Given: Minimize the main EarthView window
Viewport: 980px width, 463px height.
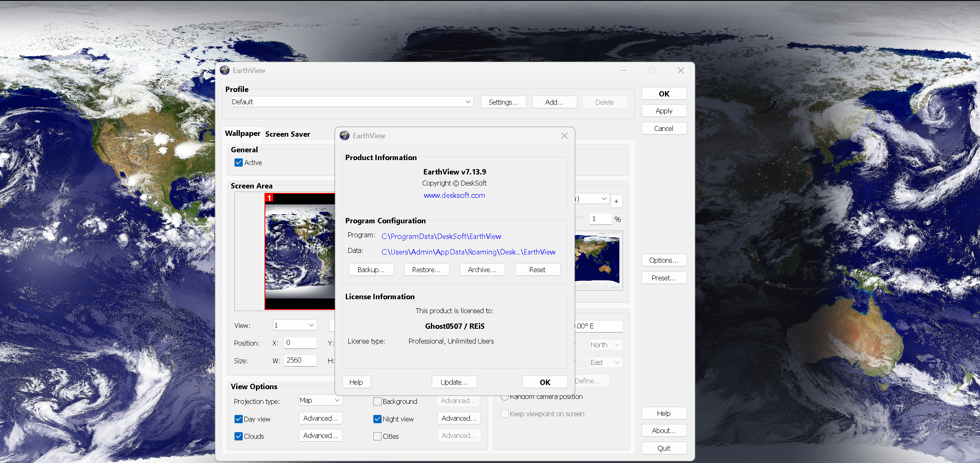Looking at the screenshot, I should click(x=623, y=70).
